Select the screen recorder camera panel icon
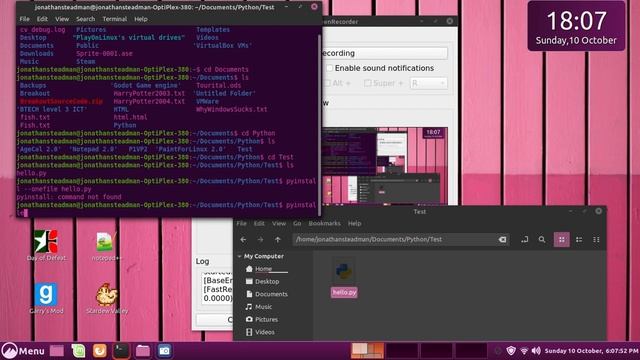The height and width of the screenshot is (360, 640). pyautogui.click(x=164, y=351)
